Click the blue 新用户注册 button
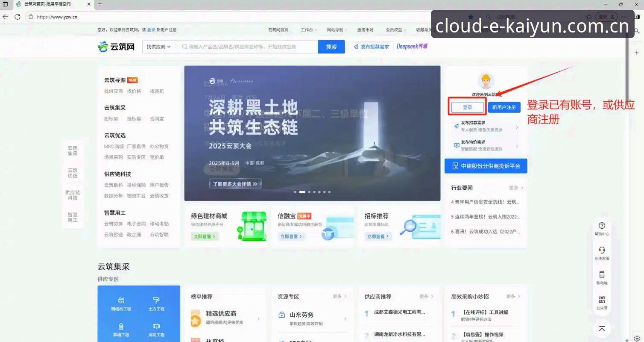Screen dimensions: 644x342 point(504,107)
